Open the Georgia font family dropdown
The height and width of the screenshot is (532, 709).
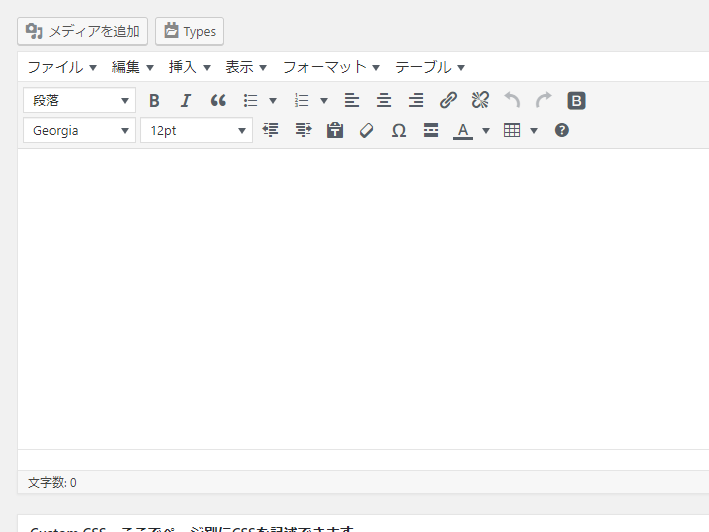coord(79,130)
